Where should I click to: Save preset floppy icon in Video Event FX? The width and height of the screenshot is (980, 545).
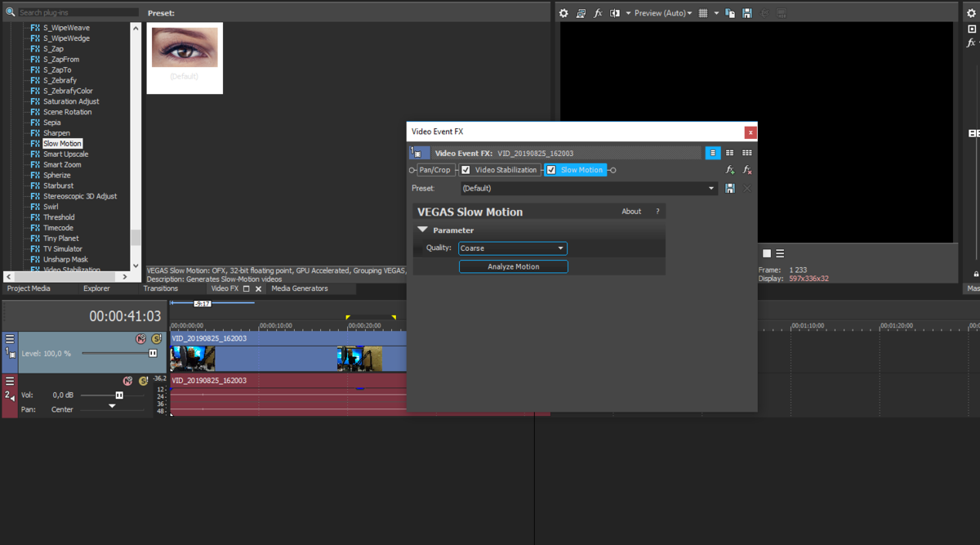(730, 188)
